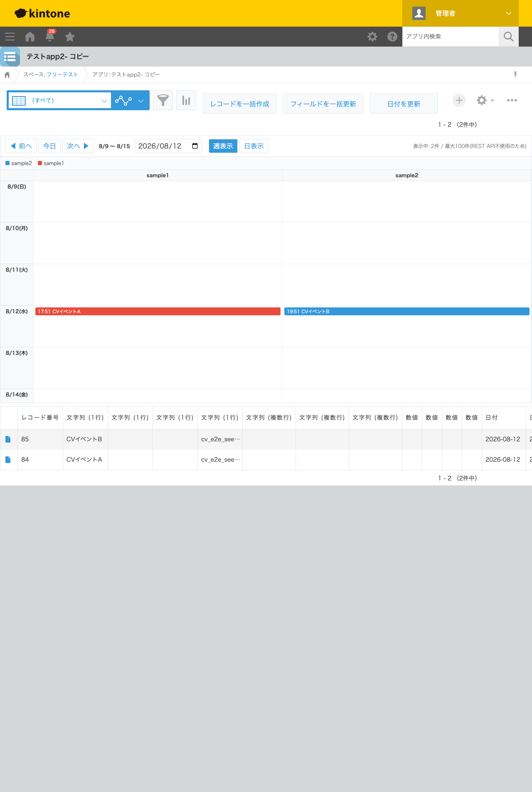Click the kintone logo

click(x=42, y=13)
